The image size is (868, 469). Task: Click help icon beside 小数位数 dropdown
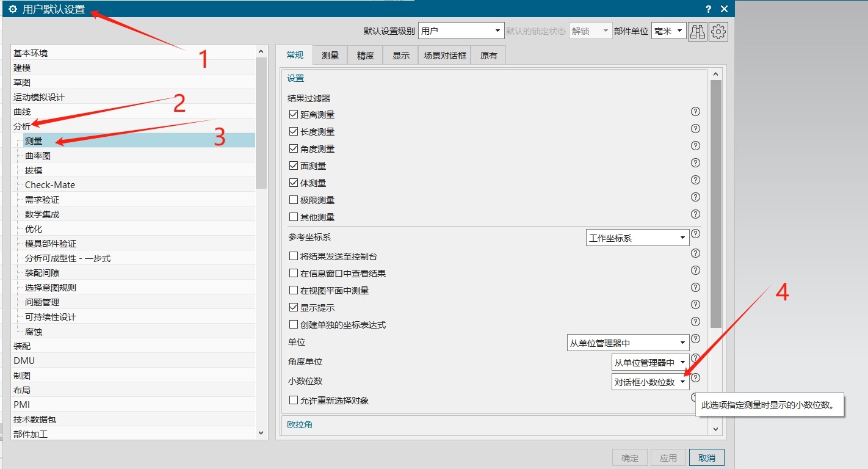[x=695, y=378]
